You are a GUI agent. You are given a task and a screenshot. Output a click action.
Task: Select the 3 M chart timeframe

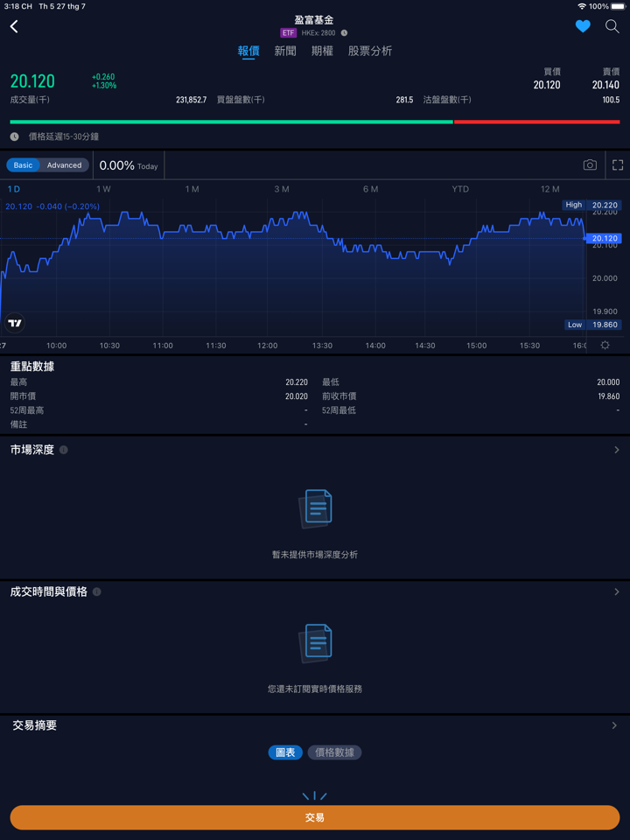coord(281,189)
